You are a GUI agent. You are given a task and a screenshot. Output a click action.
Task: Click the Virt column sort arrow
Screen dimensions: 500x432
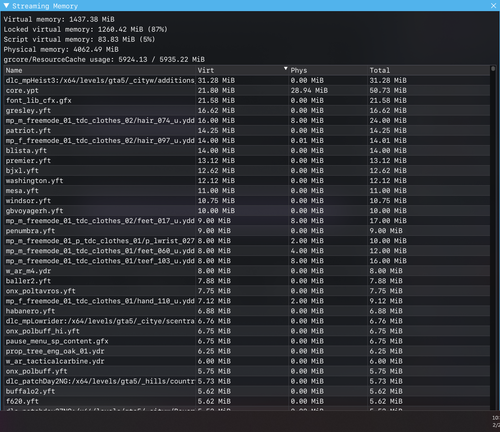[285, 68]
